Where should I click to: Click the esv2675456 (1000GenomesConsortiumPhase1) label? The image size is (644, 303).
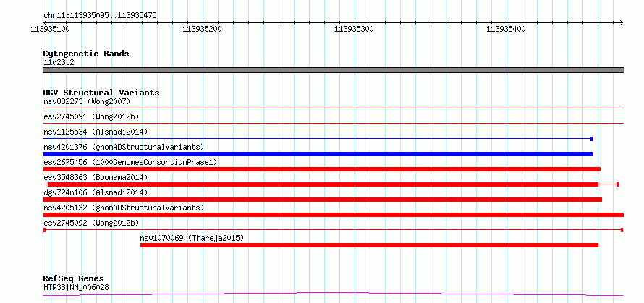pyautogui.click(x=130, y=162)
